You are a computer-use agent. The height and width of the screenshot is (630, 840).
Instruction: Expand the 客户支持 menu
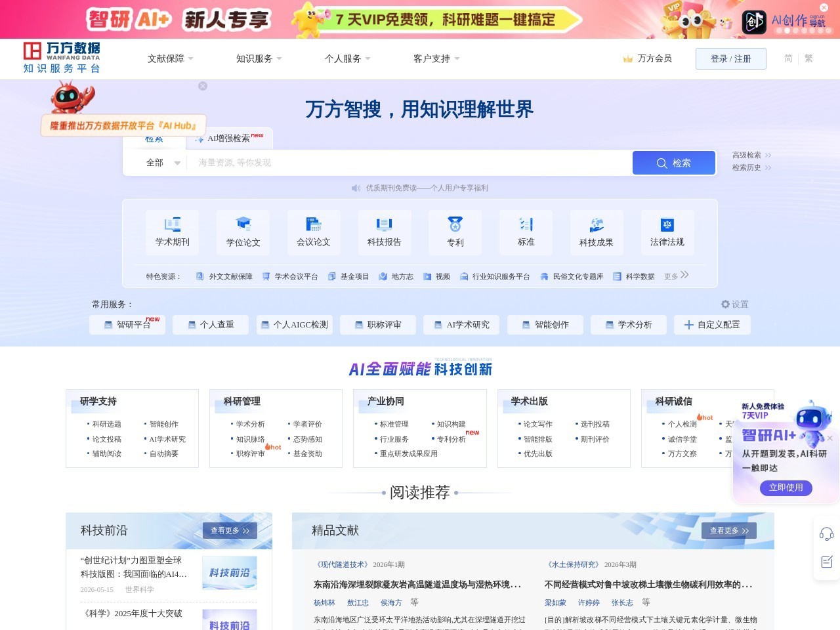click(x=436, y=59)
